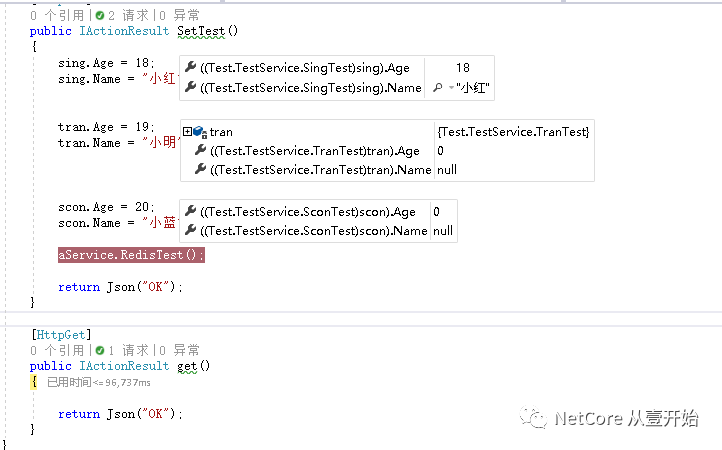
Task: Click ((Test.TestService.SingTest)sing).Age entry
Action: point(305,68)
